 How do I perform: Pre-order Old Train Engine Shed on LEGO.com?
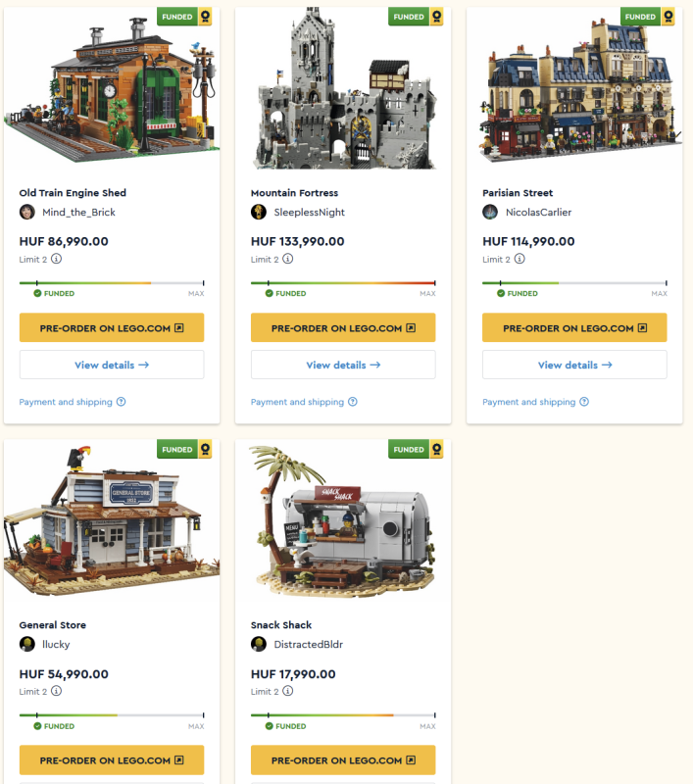tap(112, 328)
